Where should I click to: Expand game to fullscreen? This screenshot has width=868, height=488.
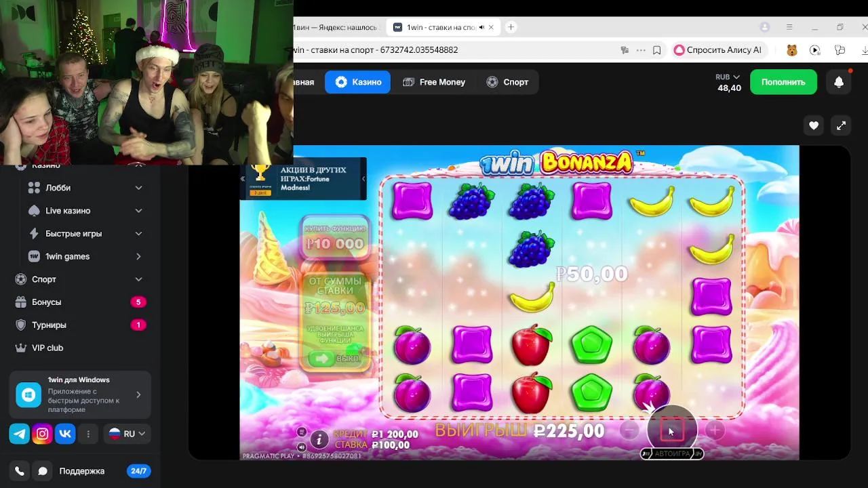pyautogui.click(x=842, y=125)
